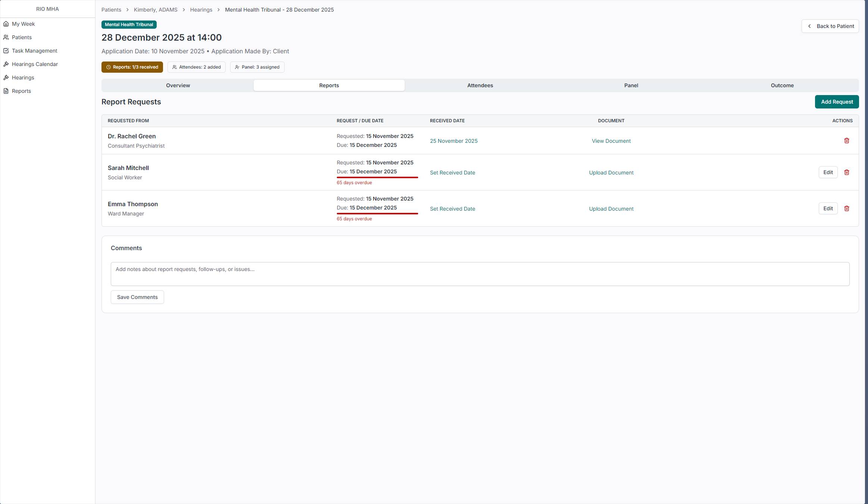Click the Application Date subtitle line
868x504 pixels.
tap(195, 51)
